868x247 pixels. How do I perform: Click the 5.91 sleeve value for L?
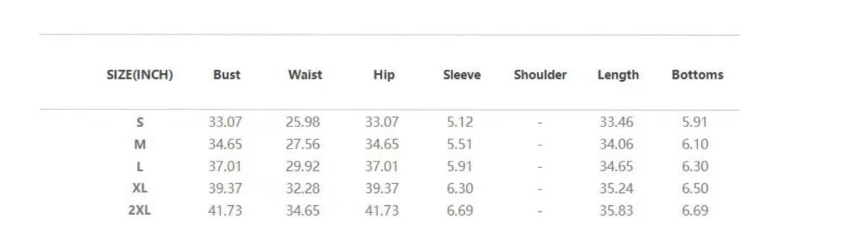click(x=460, y=166)
